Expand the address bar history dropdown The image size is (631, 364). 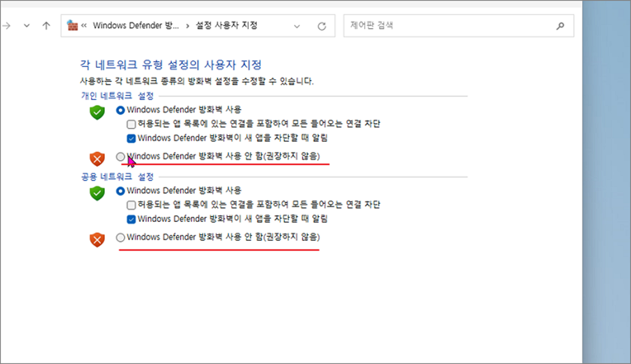[x=297, y=26]
